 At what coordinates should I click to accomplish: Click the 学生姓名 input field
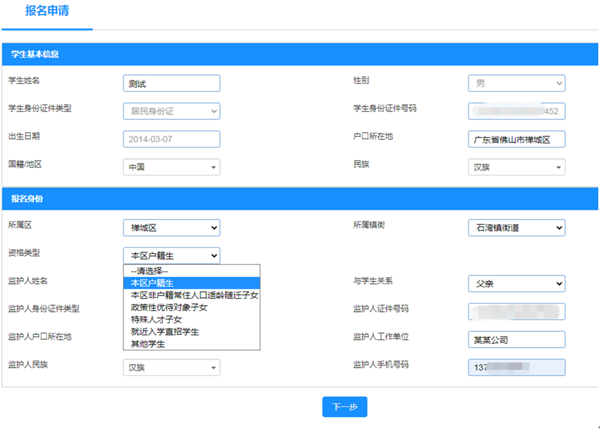(170, 84)
